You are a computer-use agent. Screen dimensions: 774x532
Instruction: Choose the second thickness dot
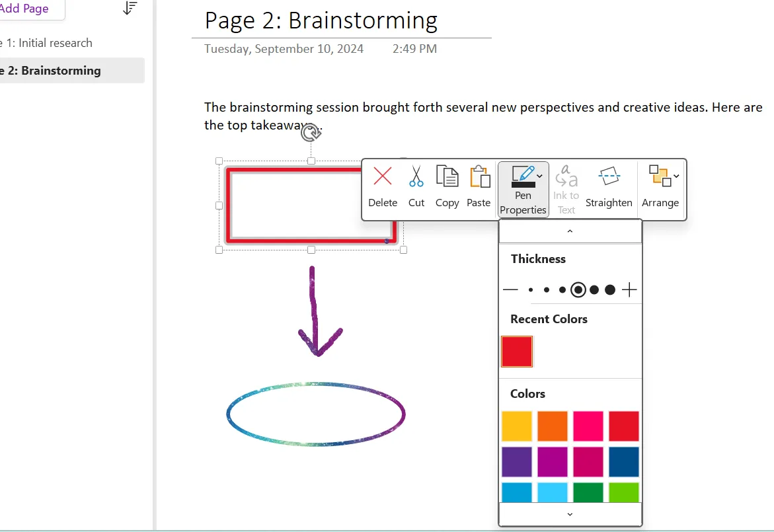547,289
